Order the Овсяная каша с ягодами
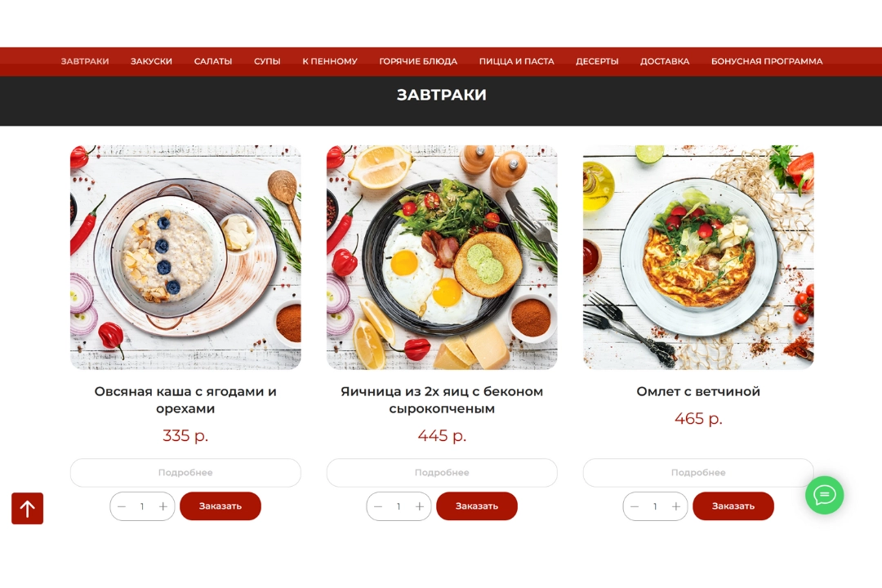This screenshot has height=588, width=882. (x=220, y=506)
